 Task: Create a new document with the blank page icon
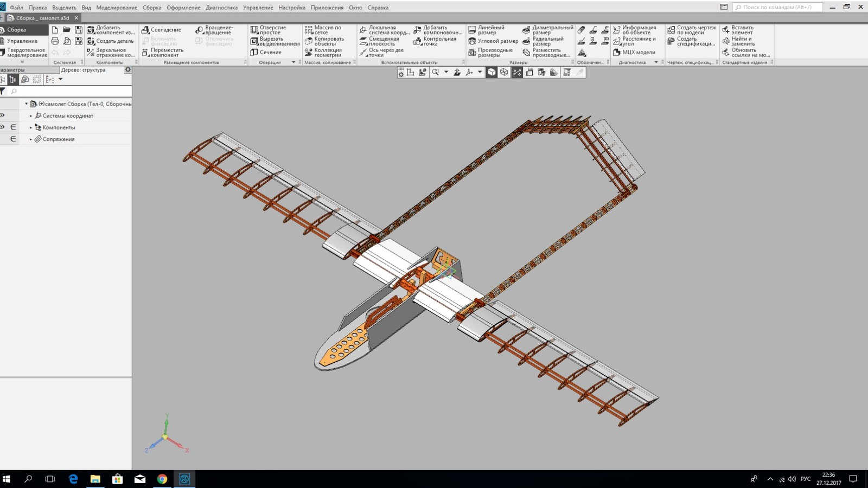coord(55,30)
